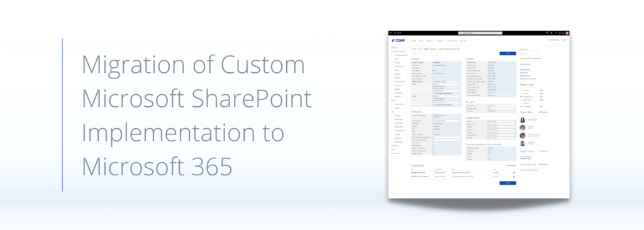Open settings gear in top bar
Viewport: 644px width, 230px height.
click(x=551, y=33)
